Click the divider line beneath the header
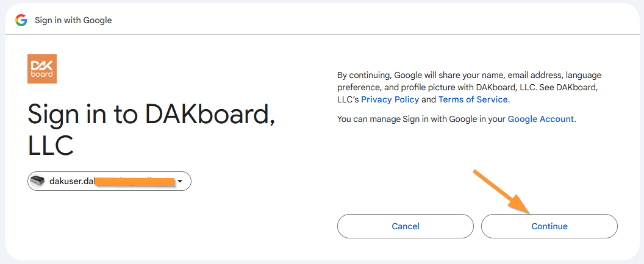Viewport: 644px width, 264px height. tap(322, 35)
